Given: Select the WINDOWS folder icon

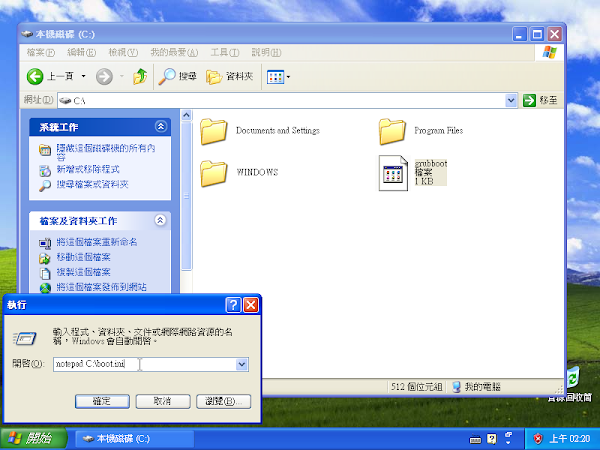Looking at the screenshot, I should point(214,173).
